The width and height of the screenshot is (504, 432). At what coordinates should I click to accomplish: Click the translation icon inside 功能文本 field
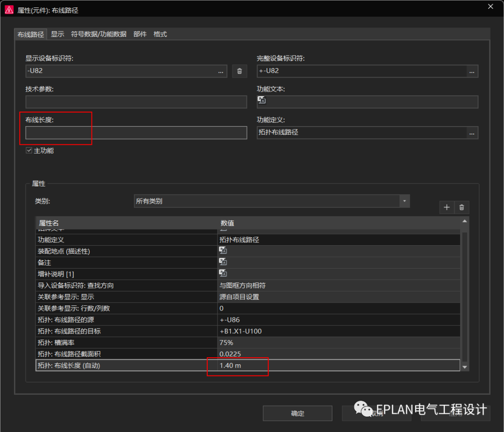(x=261, y=100)
